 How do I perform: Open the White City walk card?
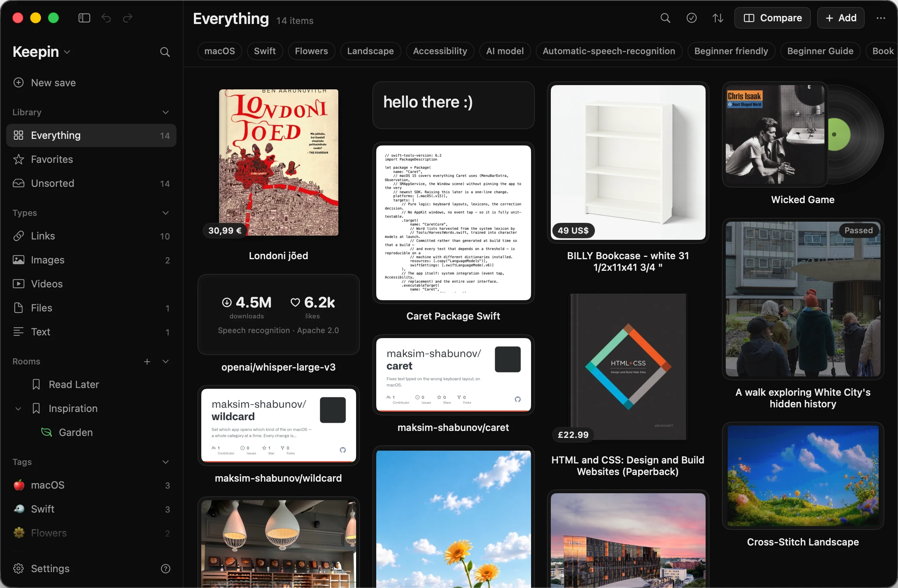point(803,299)
